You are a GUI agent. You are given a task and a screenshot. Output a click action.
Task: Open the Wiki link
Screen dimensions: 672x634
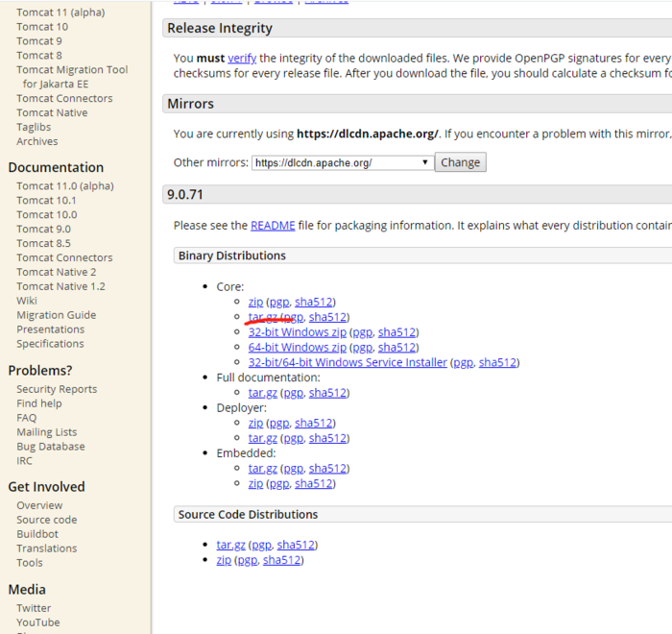point(27,301)
